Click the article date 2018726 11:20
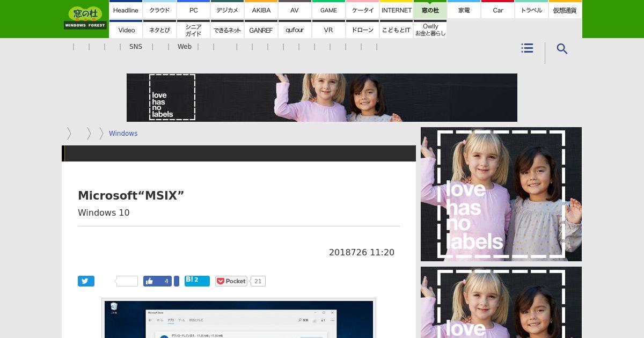This screenshot has height=338, width=644. [362, 252]
